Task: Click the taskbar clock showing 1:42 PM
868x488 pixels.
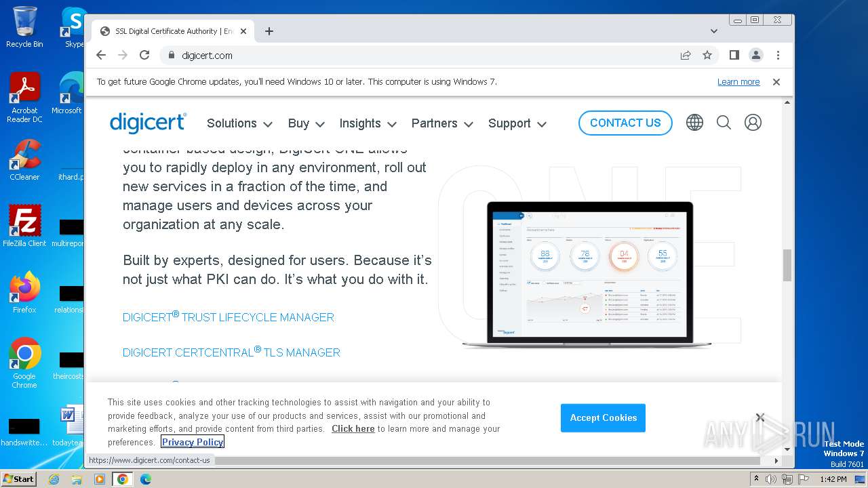Action: pos(833,479)
